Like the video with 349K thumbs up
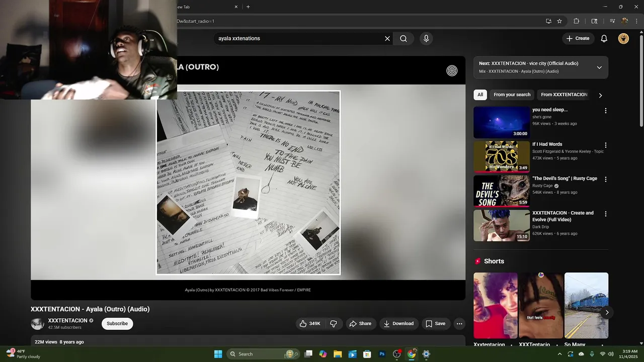Image resolution: width=644 pixels, height=362 pixels. tap(310, 324)
